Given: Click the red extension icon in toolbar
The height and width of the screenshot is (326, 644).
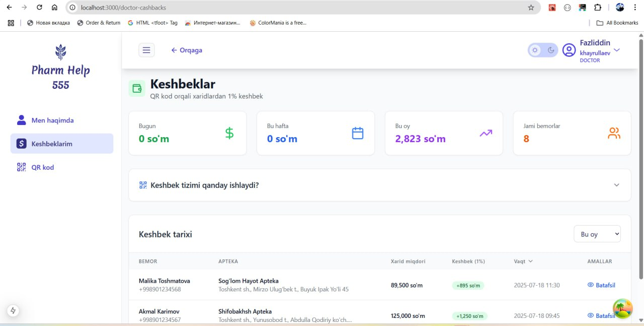Looking at the screenshot, I should (552, 8).
